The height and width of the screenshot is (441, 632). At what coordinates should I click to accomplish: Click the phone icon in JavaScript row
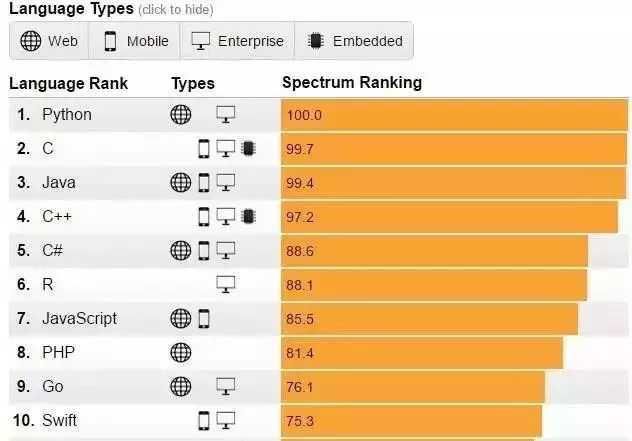coord(204,318)
